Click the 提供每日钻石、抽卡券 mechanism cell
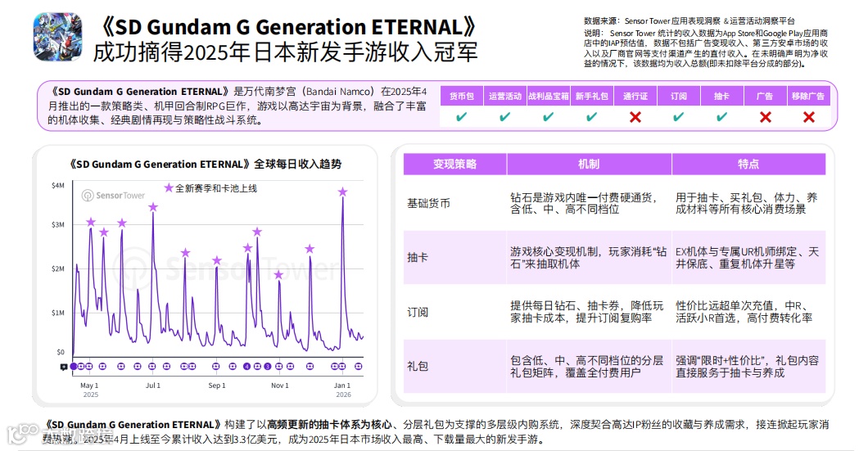Screen dimensions: 868x451 (587, 312)
